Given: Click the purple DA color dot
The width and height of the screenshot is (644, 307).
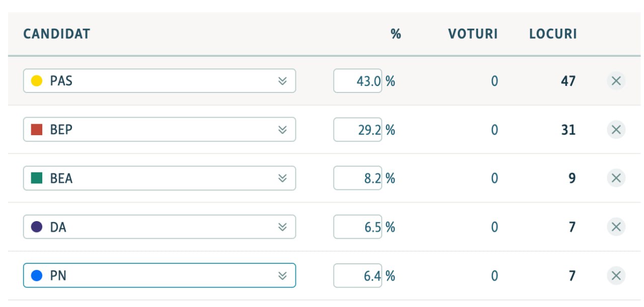Looking at the screenshot, I should click(x=37, y=227).
